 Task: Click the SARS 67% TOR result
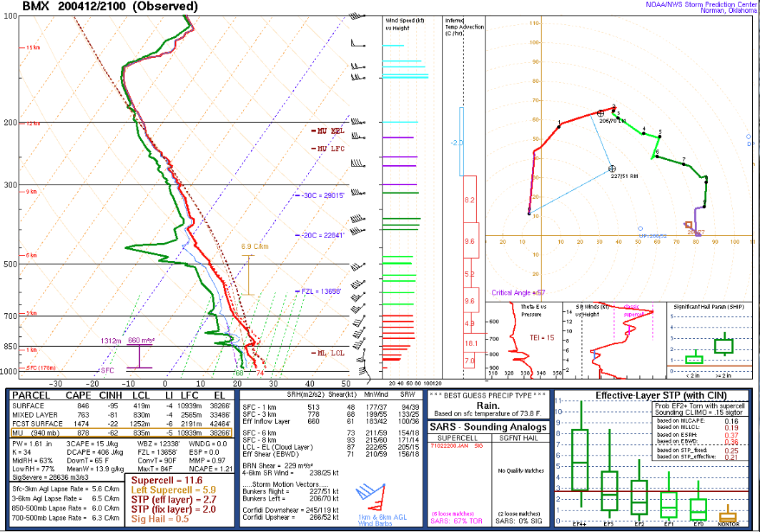(456, 521)
